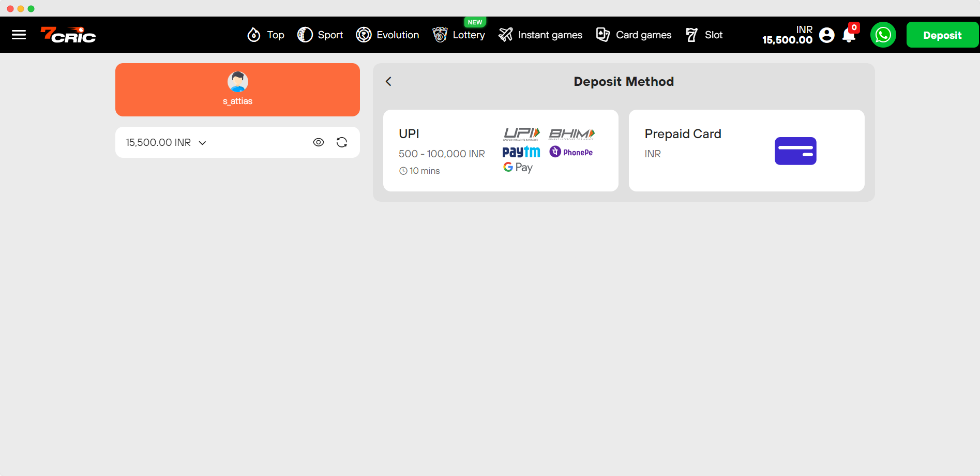Image resolution: width=980 pixels, height=476 pixels.
Task: Click the s_attias username
Action: click(238, 101)
